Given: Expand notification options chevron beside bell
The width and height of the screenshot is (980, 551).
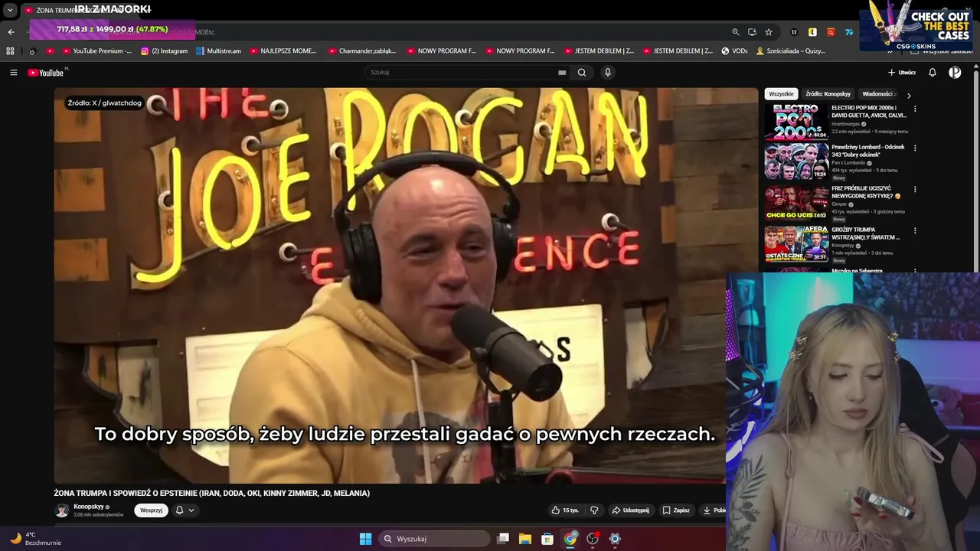Looking at the screenshot, I should point(191,510).
